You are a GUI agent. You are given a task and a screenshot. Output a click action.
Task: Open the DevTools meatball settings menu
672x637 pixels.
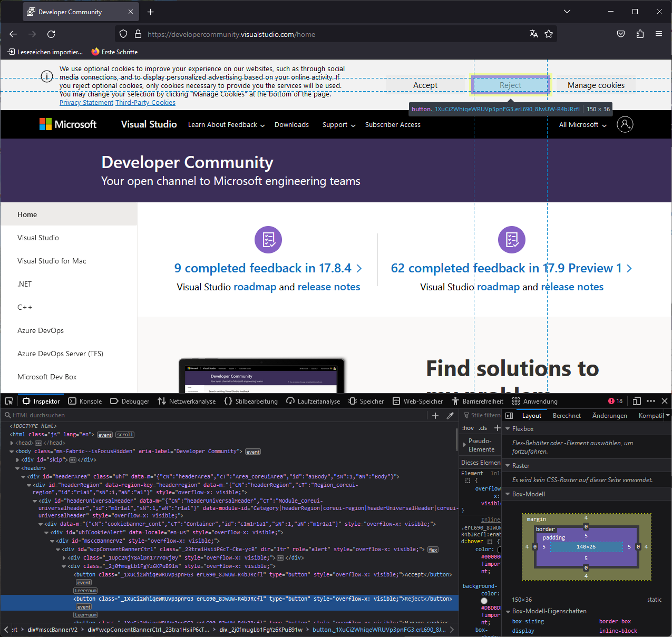tap(651, 401)
